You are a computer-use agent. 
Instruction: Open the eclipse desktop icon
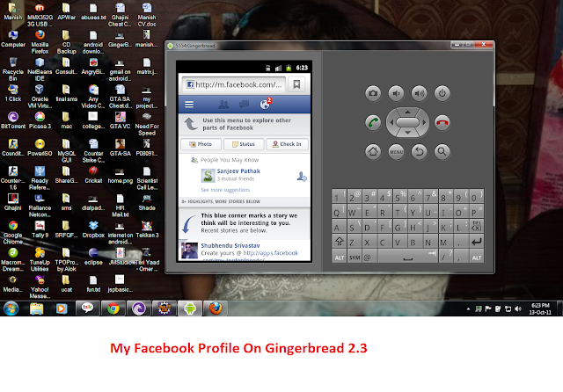(93, 257)
